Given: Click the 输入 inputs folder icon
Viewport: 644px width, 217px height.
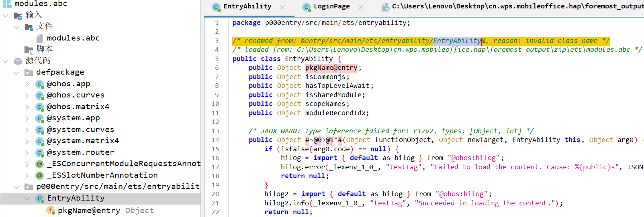Looking at the screenshot, I should pos(18,16).
